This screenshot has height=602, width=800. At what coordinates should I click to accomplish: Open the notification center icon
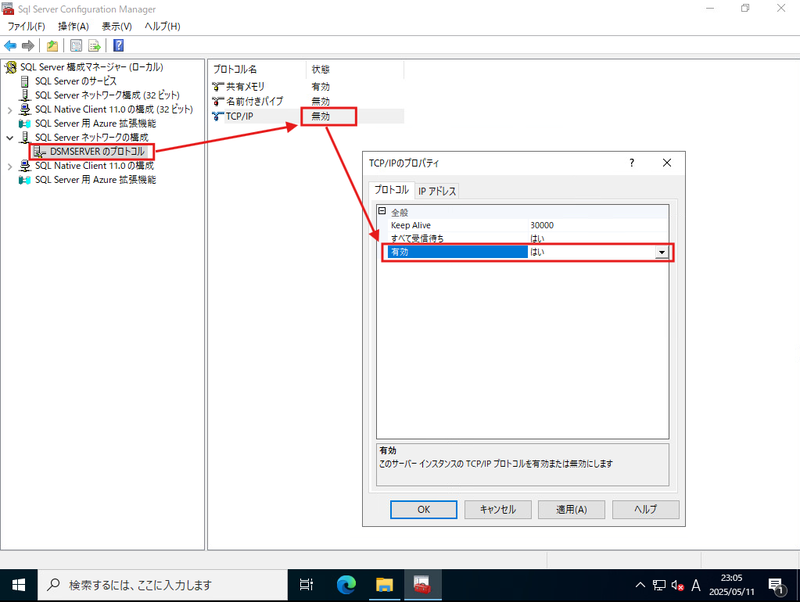point(777,587)
